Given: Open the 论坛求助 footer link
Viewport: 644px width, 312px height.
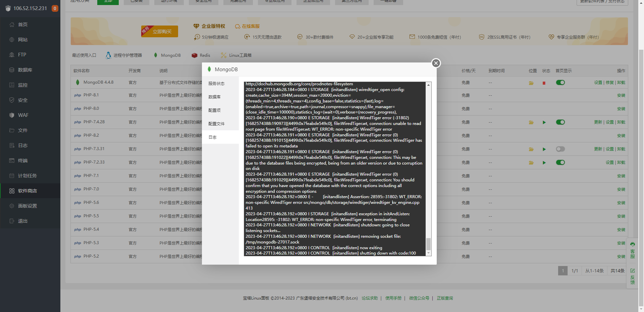Looking at the screenshot, I should click(x=370, y=298).
